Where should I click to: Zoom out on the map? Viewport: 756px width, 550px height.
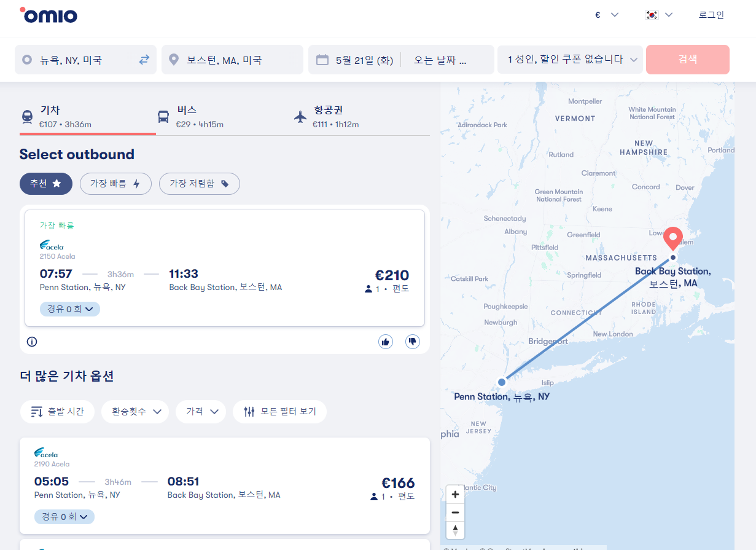click(455, 513)
